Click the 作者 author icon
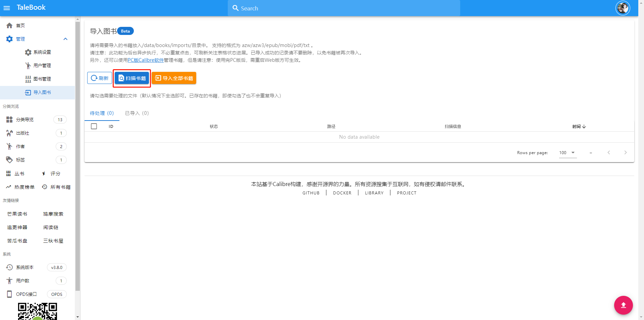Viewport: 644px width, 320px height. [9, 146]
